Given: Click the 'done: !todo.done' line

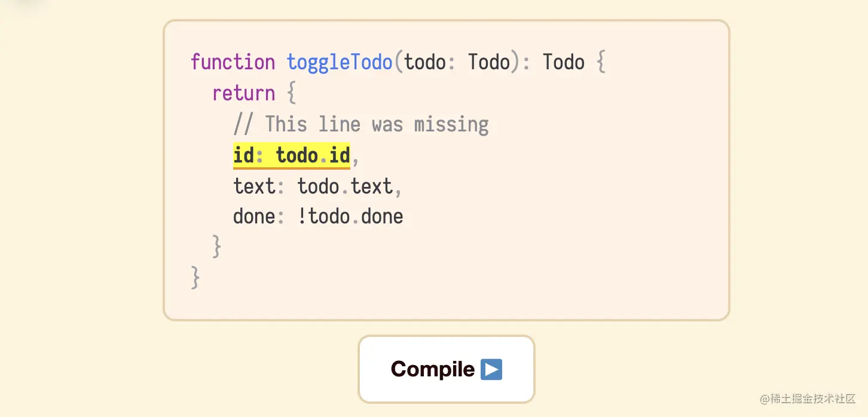Looking at the screenshot, I should (x=317, y=216).
